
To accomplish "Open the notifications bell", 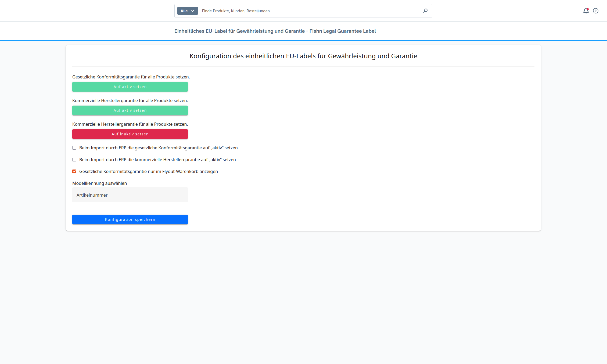I will pos(586,11).
